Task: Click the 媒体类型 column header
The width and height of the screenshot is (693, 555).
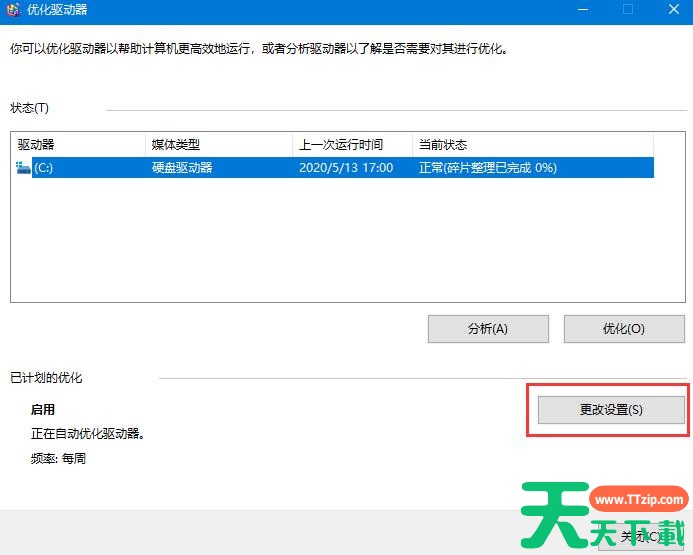Action: pos(218,145)
